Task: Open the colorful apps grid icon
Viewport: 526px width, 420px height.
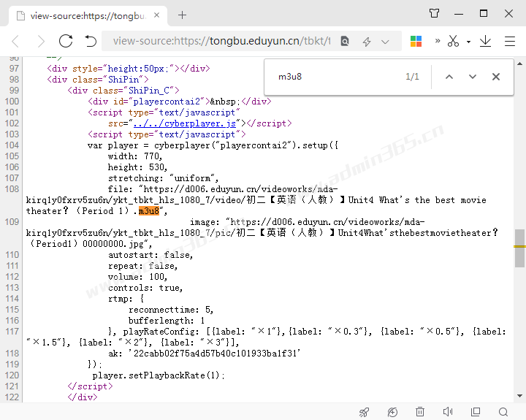Action: (x=416, y=41)
